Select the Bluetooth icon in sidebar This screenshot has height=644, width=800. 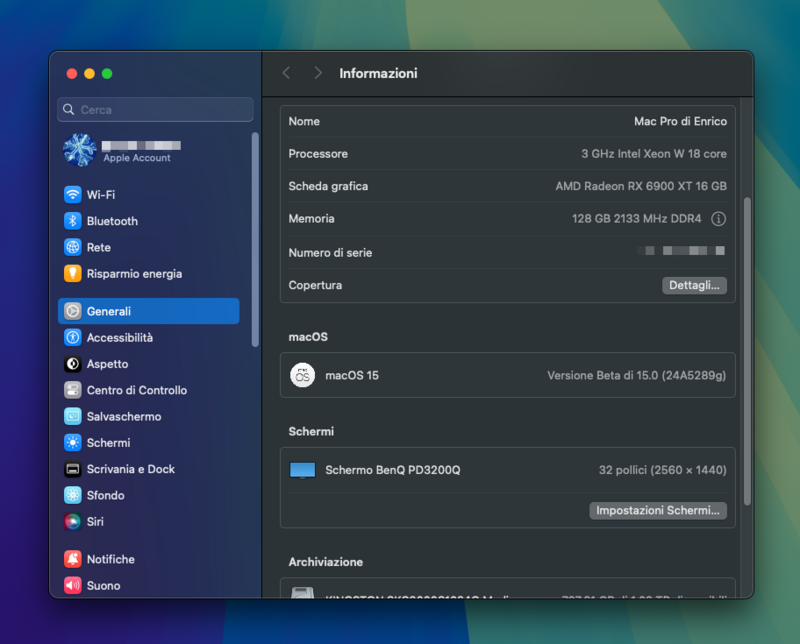(x=73, y=221)
